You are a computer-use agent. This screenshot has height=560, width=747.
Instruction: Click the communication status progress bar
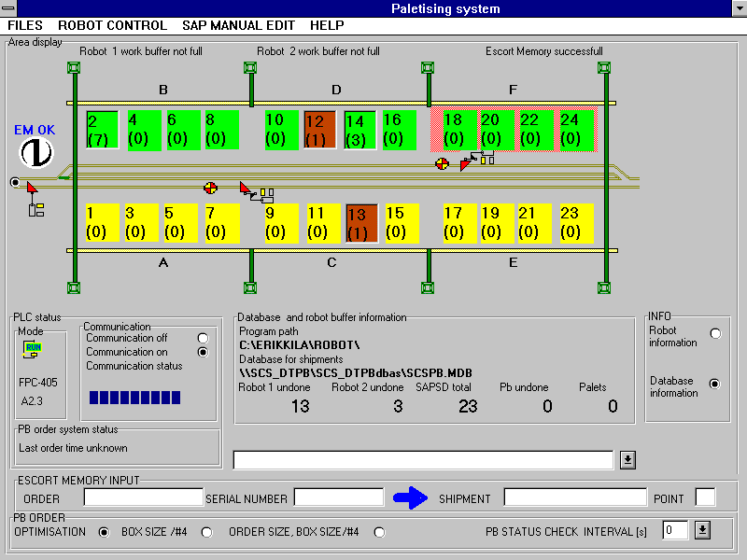tap(134, 398)
